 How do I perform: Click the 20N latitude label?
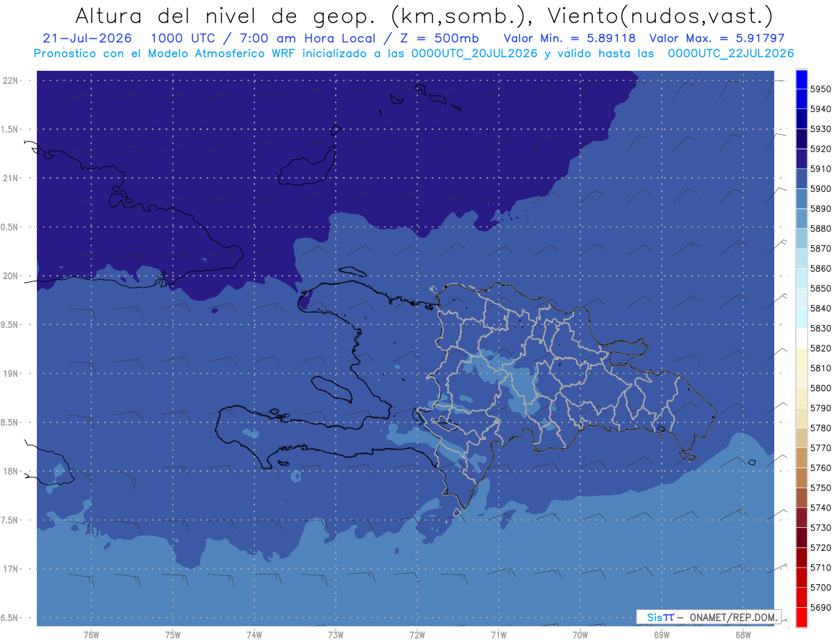12,276
